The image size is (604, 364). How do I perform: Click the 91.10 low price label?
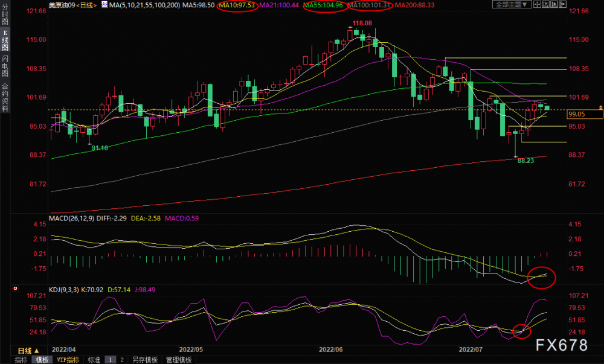(x=100, y=148)
